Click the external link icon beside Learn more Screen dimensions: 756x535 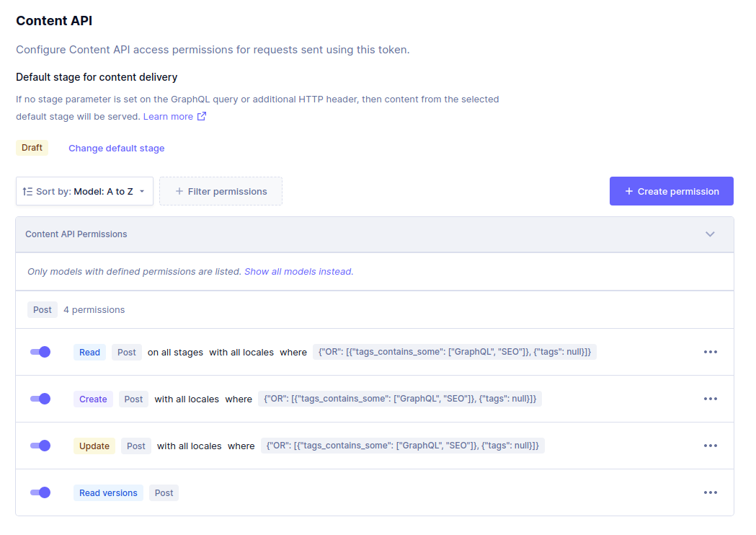point(202,116)
